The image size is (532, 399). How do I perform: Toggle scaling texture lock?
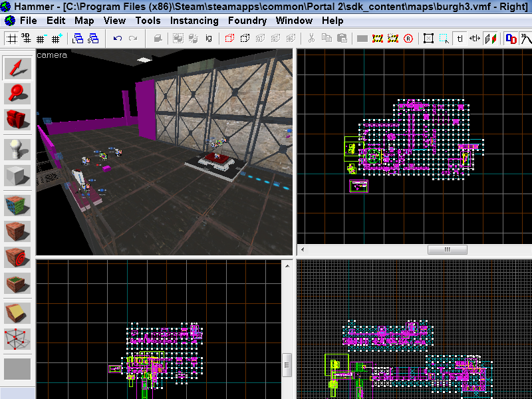475,39
